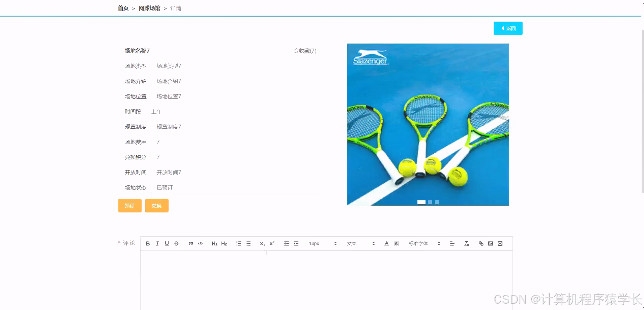Decrease indent in the editor
This screenshot has width=644, height=310.
287,243
